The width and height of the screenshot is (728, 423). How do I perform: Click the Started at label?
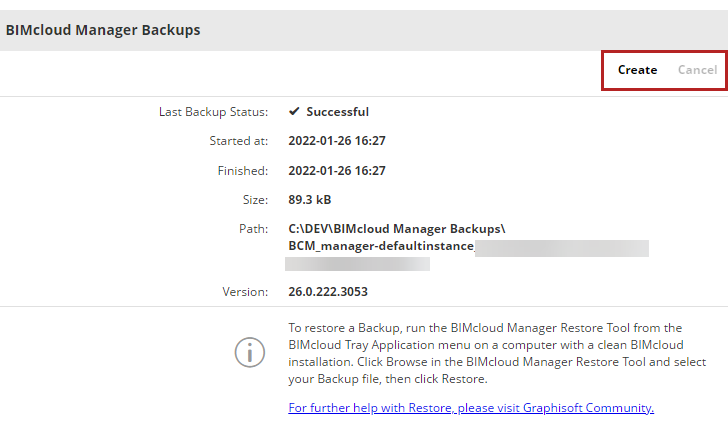(x=238, y=141)
